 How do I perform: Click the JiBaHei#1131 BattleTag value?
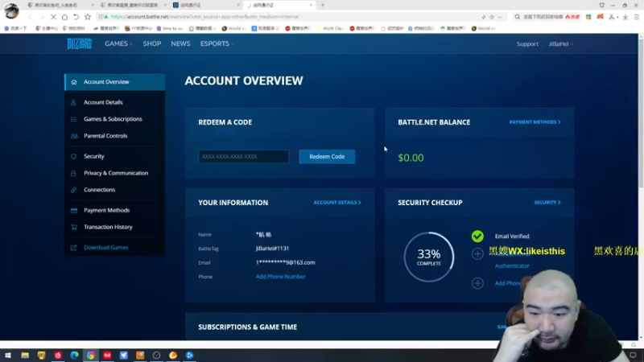click(x=272, y=249)
